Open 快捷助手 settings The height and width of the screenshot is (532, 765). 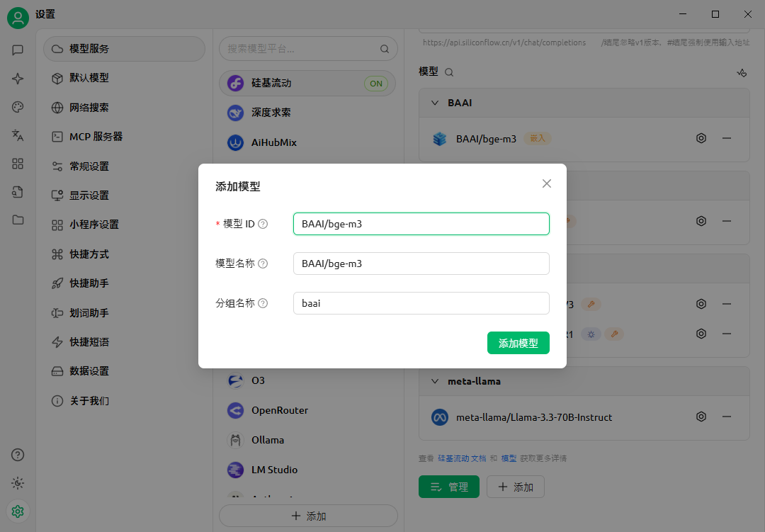pos(125,283)
